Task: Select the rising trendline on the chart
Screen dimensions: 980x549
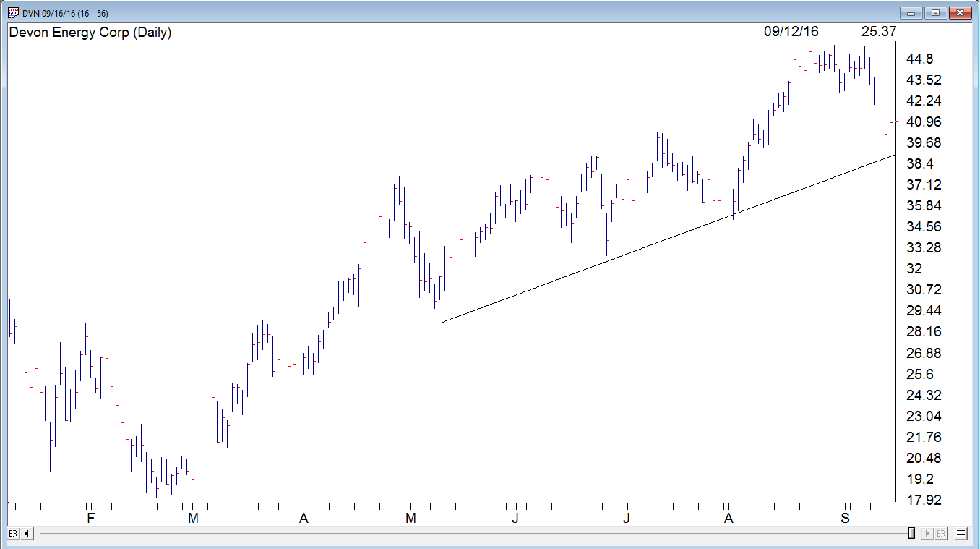Action: pyautogui.click(x=667, y=239)
